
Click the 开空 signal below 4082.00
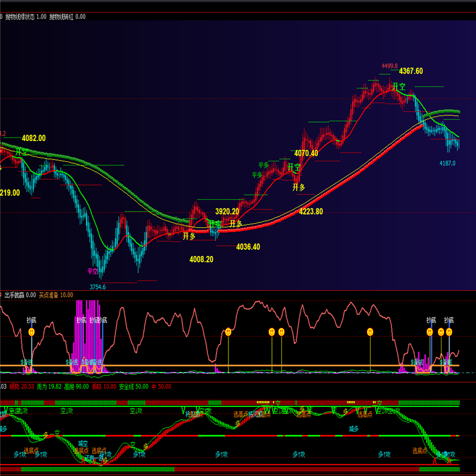(x=22, y=152)
